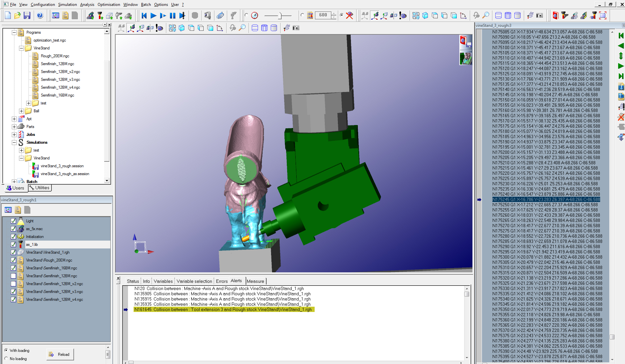
Task: Expand the test folder under Programs
Action: [28, 103]
